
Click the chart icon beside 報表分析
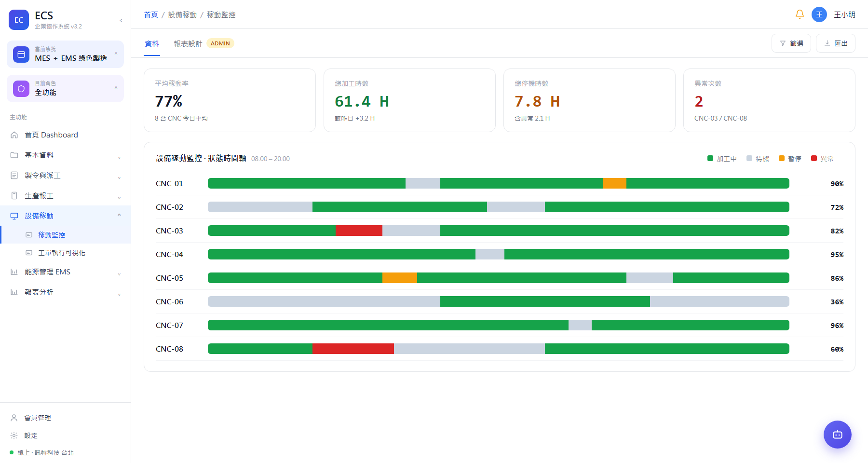pyautogui.click(x=14, y=292)
